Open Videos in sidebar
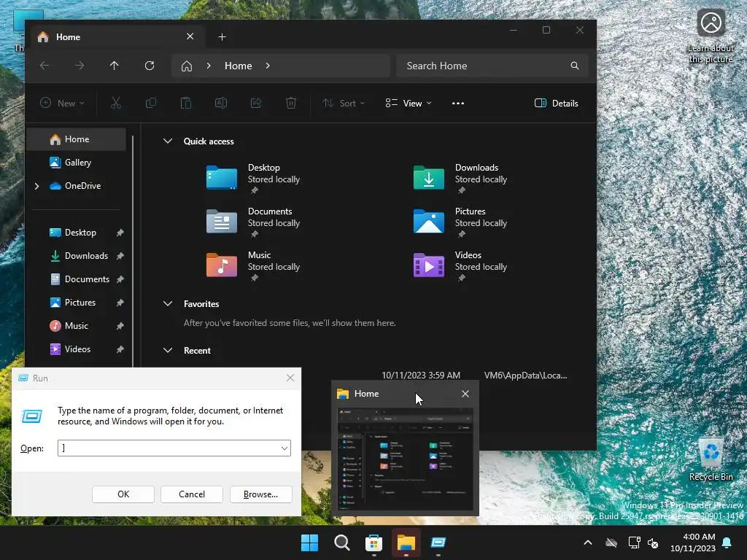 click(x=76, y=349)
